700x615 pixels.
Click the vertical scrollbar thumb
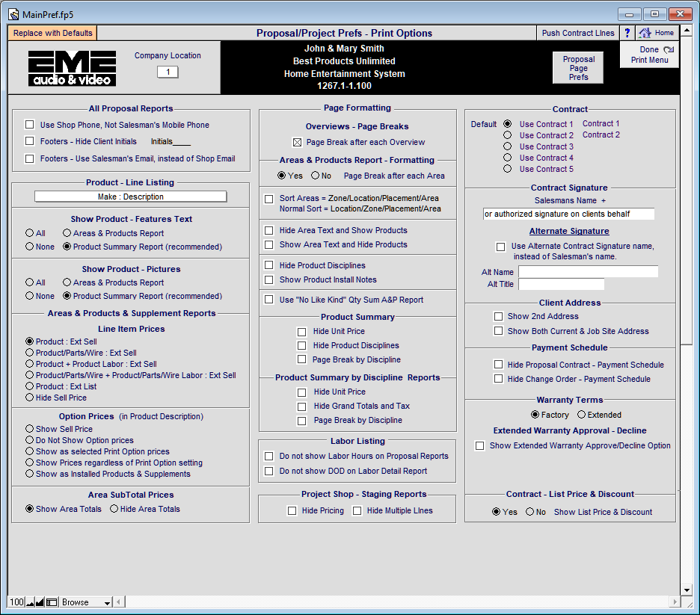pyautogui.click(x=687, y=191)
